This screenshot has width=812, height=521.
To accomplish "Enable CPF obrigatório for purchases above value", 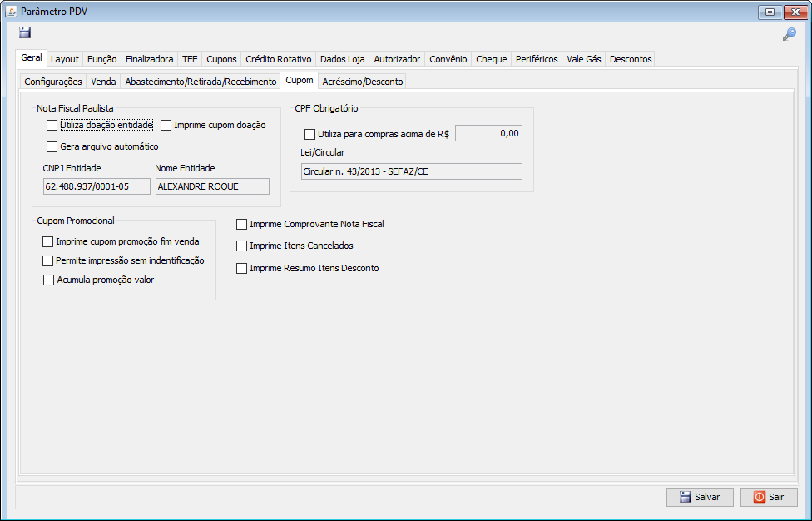I will pyautogui.click(x=310, y=134).
